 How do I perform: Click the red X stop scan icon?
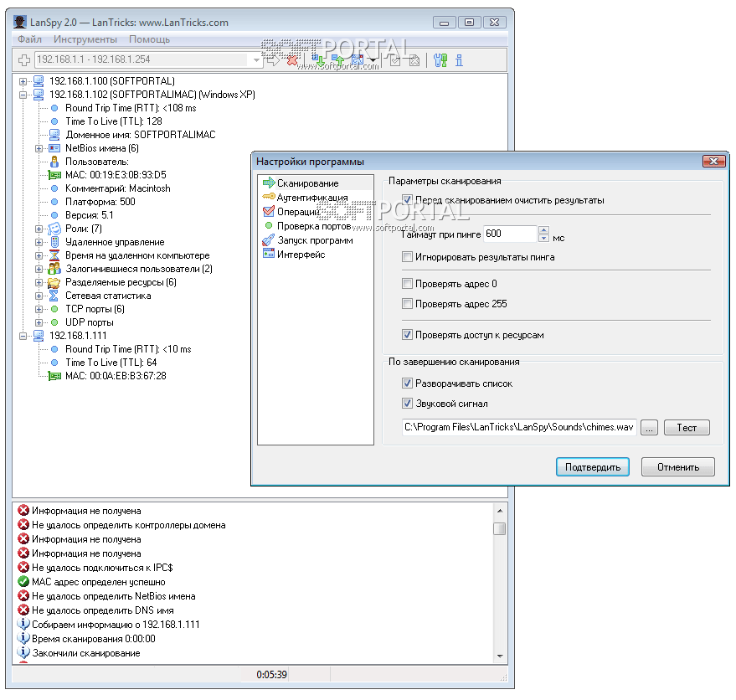point(292,60)
